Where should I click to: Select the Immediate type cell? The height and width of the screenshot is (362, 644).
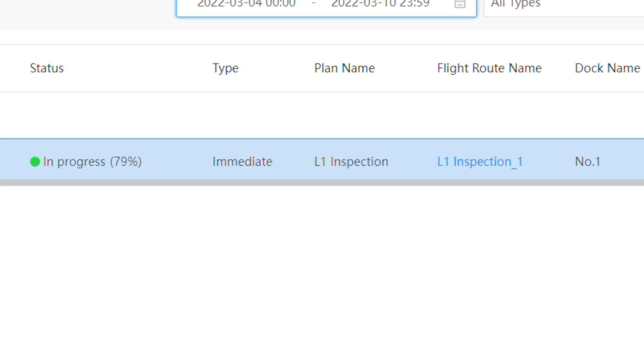point(242,162)
